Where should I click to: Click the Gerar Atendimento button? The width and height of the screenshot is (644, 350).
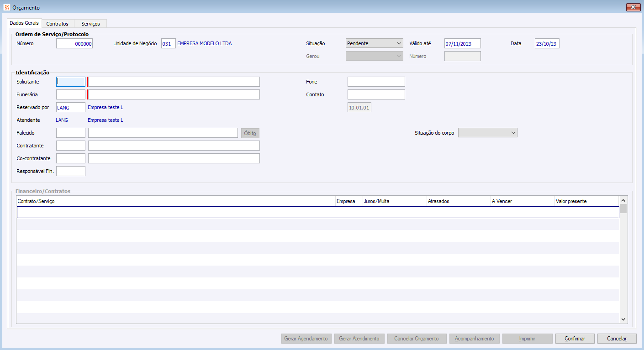pos(359,339)
